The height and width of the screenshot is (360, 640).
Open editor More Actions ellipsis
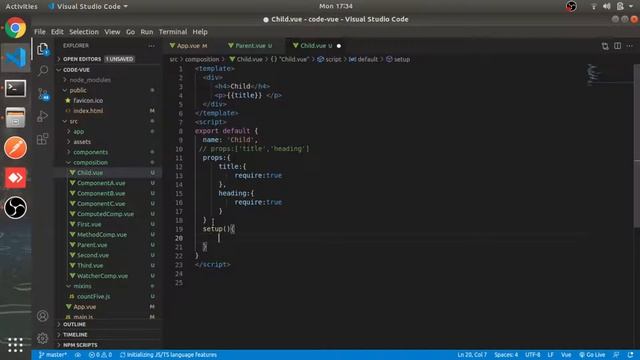[x=630, y=46]
